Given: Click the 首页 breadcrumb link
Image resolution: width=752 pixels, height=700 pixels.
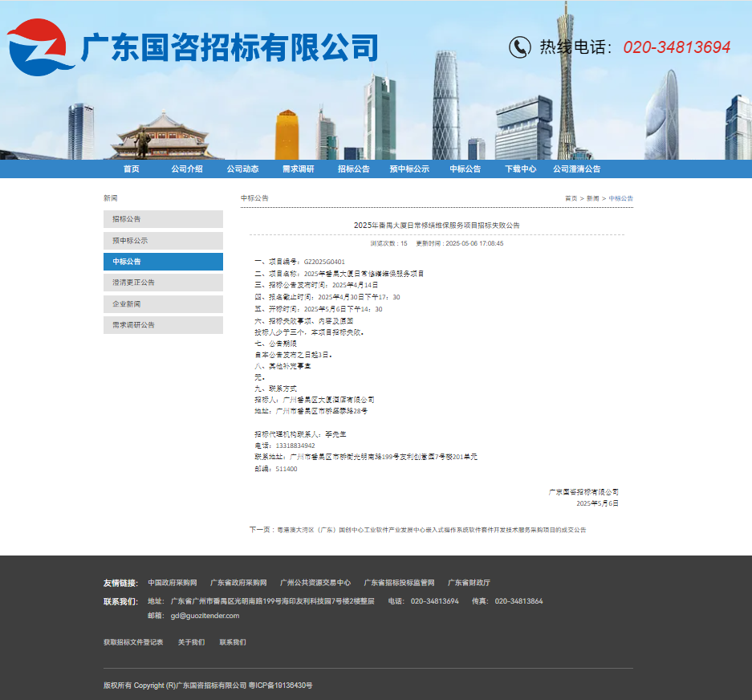Looking at the screenshot, I should [x=571, y=198].
